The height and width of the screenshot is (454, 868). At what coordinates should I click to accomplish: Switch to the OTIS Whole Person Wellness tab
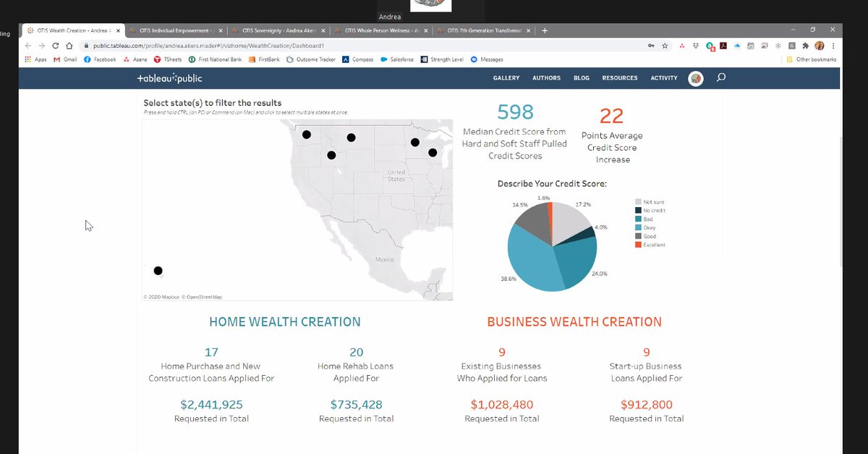point(381,30)
